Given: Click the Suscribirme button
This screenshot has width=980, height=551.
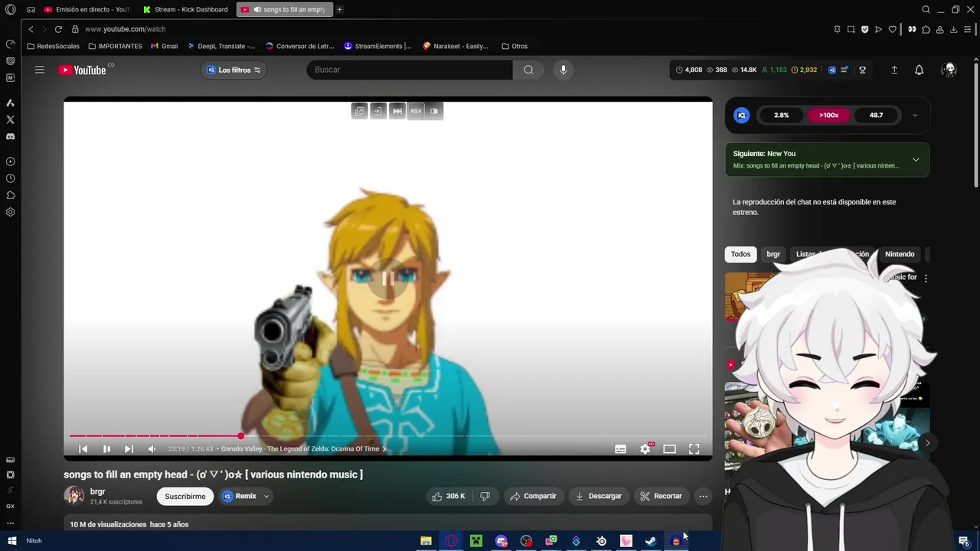Looking at the screenshot, I should point(185,496).
